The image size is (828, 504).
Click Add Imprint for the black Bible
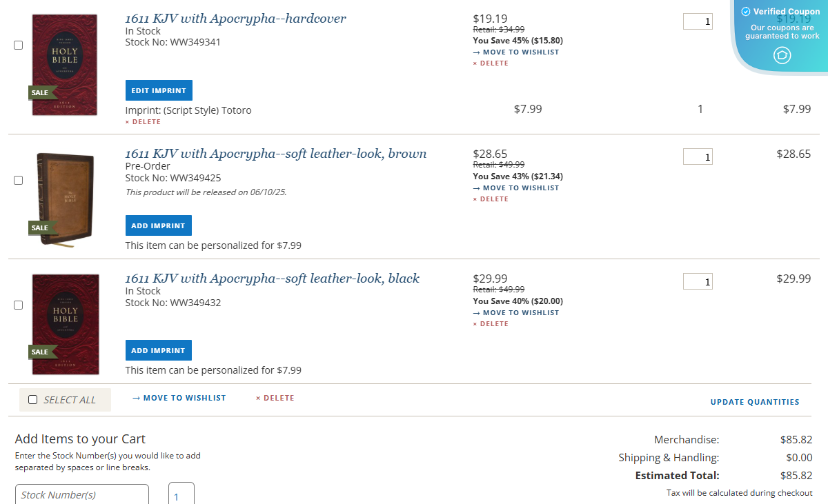[x=158, y=350]
